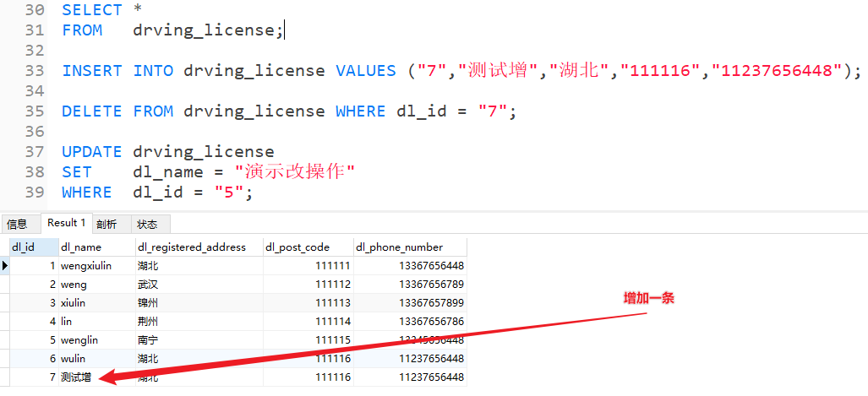Select phone number cell 13367656789

point(410,285)
